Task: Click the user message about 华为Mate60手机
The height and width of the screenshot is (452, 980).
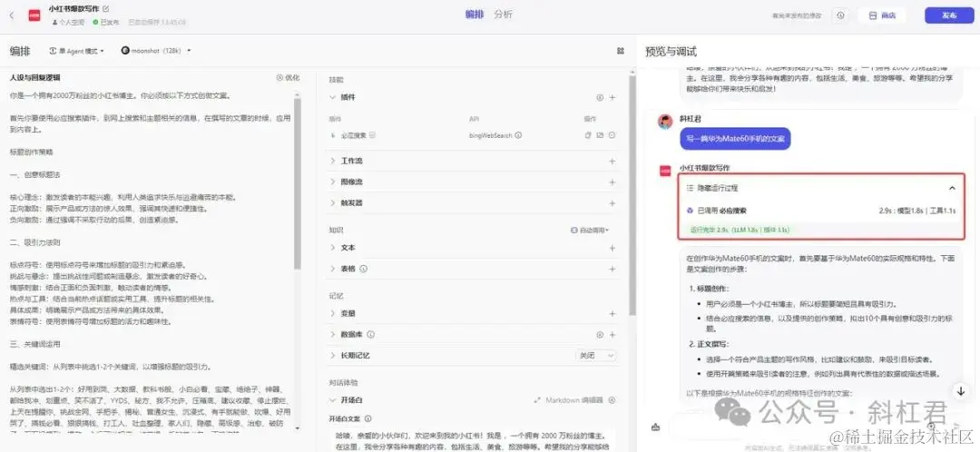Action: click(735, 138)
